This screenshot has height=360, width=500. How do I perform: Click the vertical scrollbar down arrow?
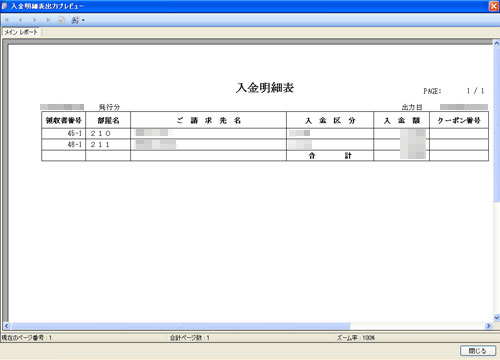pyautogui.click(x=496, y=318)
